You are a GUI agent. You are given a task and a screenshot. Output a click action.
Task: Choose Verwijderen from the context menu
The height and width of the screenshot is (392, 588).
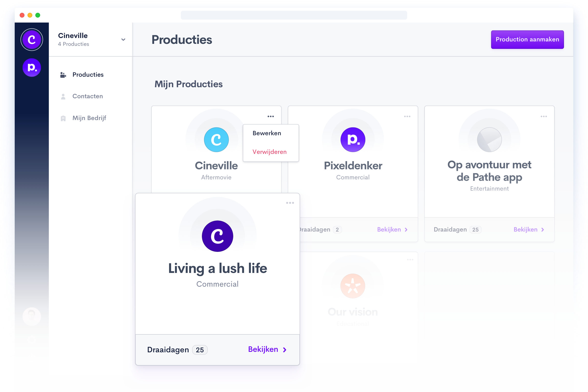tap(269, 152)
